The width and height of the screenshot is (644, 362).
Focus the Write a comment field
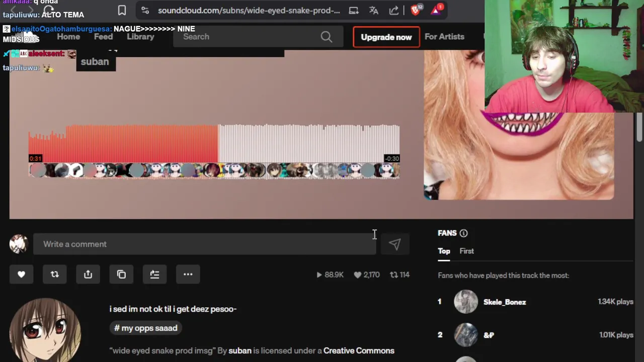(x=205, y=244)
